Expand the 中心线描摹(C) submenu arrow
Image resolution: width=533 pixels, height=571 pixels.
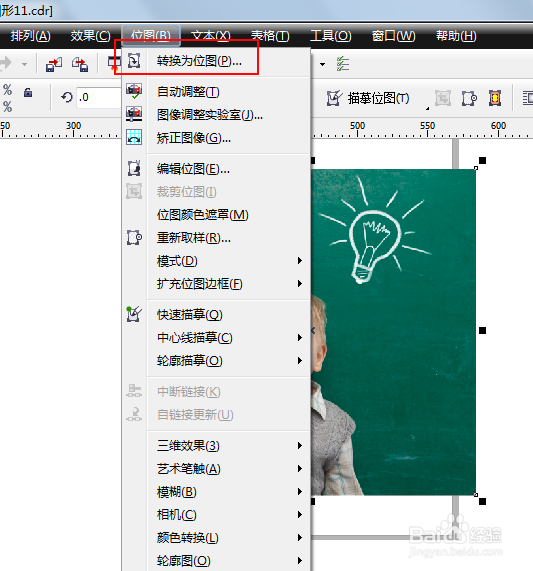pyautogui.click(x=300, y=338)
